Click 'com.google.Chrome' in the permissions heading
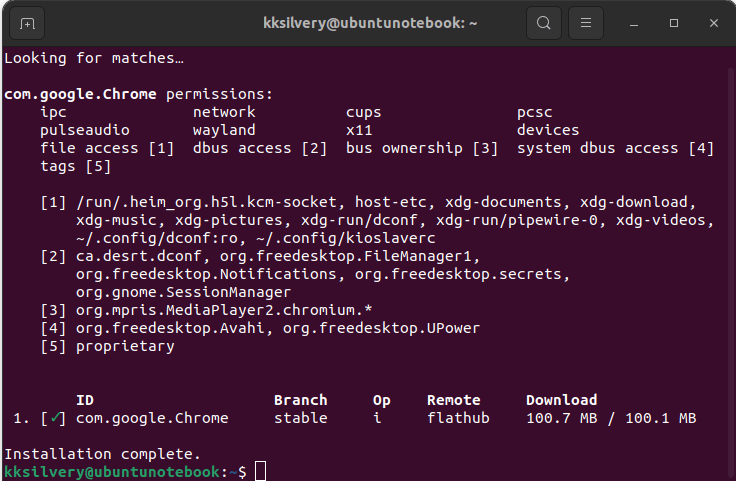Viewport: 736px width, 481px height. [x=80, y=94]
